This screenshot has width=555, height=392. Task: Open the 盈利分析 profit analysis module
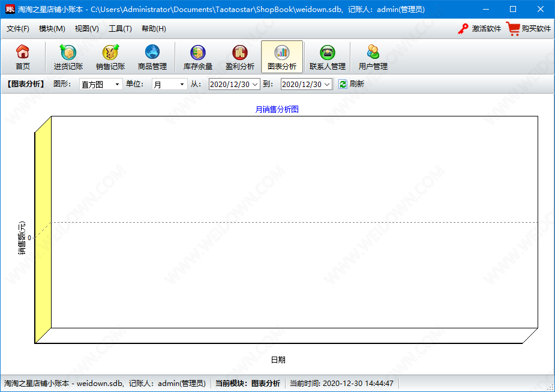click(240, 58)
